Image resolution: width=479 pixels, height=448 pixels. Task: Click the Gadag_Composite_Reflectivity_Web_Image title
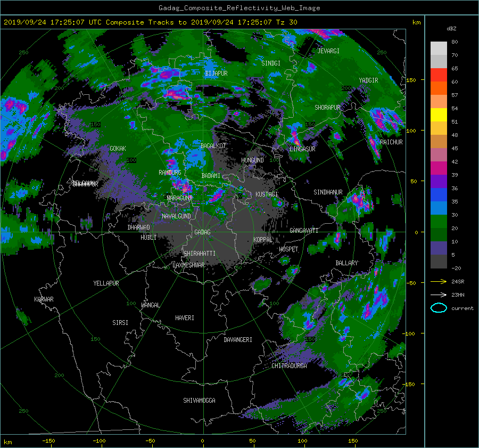point(239,8)
